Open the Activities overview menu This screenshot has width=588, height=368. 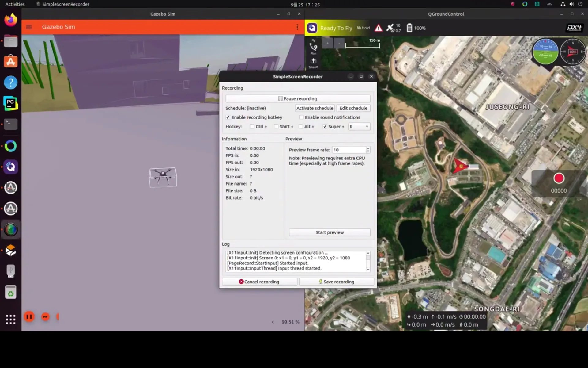tap(15, 4)
